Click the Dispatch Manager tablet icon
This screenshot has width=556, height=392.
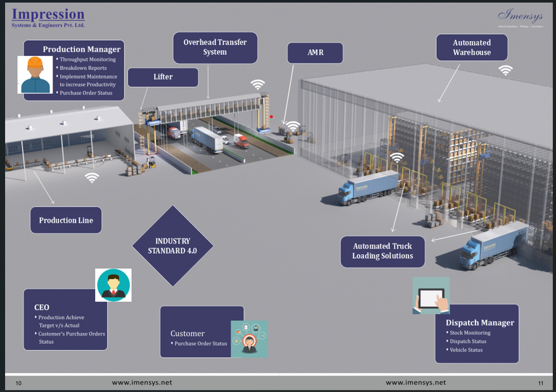(431, 296)
